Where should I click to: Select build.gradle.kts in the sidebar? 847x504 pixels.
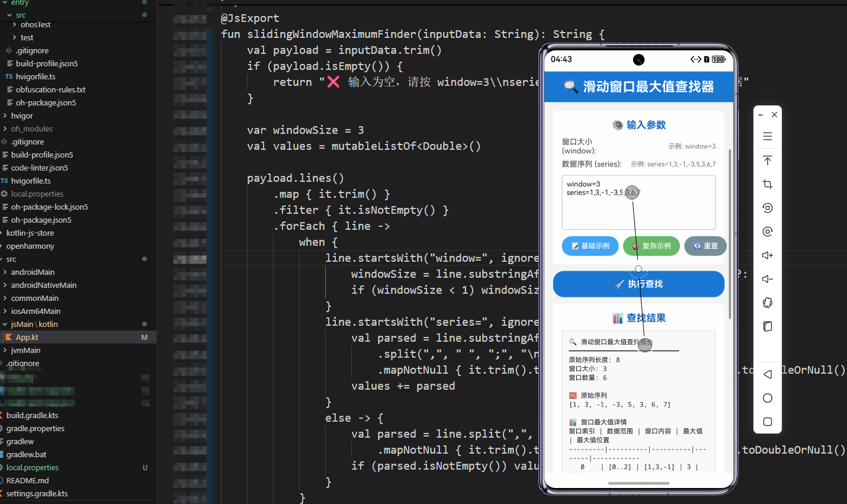34,415
